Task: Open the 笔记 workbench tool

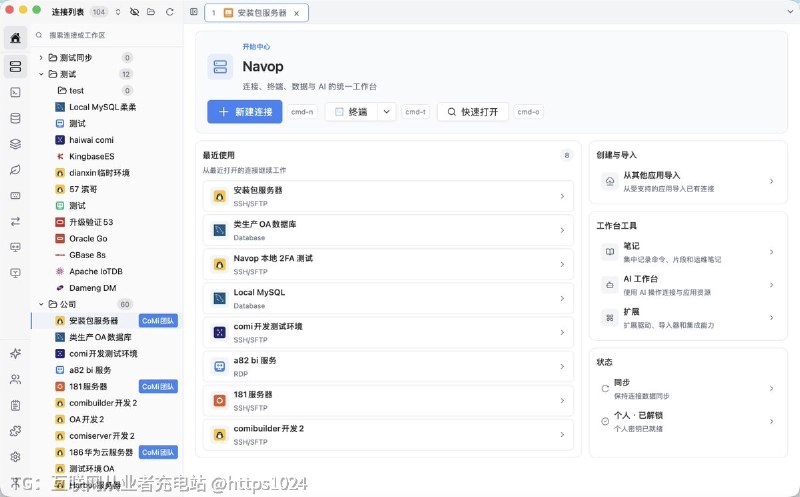Action: click(688, 252)
